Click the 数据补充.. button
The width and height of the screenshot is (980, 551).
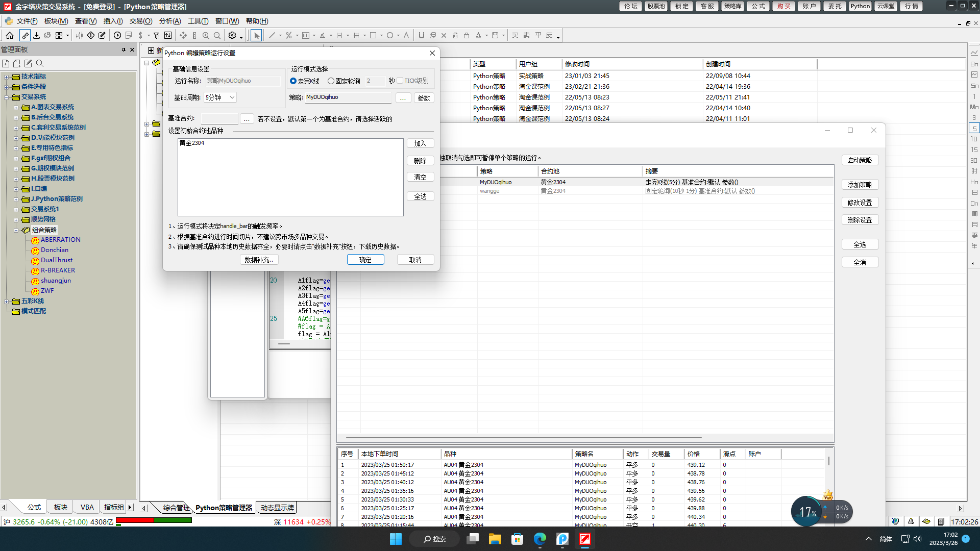(259, 260)
